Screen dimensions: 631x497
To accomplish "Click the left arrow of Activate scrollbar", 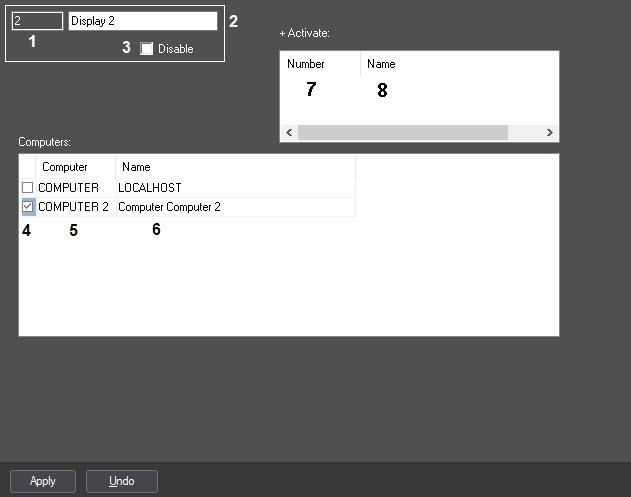I will 289,132.
